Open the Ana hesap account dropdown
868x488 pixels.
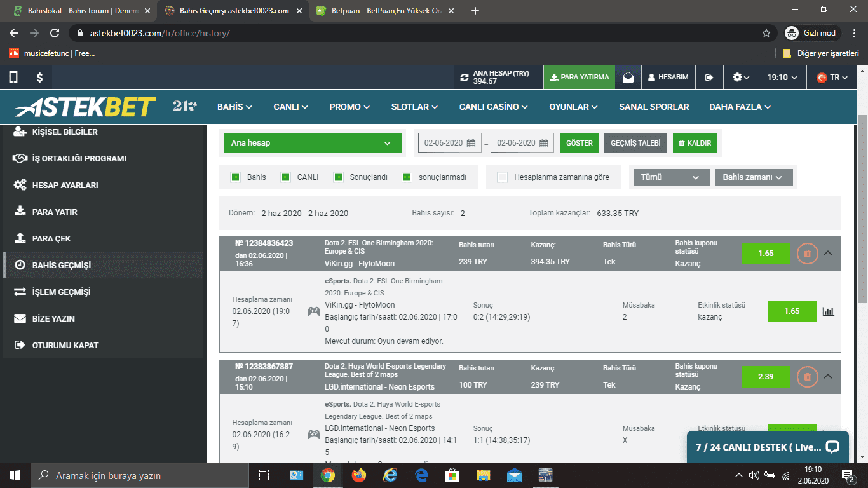coord(313,143)
